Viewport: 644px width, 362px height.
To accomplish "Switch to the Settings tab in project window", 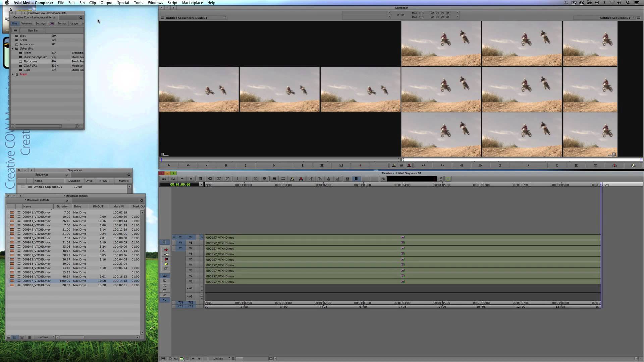I will click(41, 23).
